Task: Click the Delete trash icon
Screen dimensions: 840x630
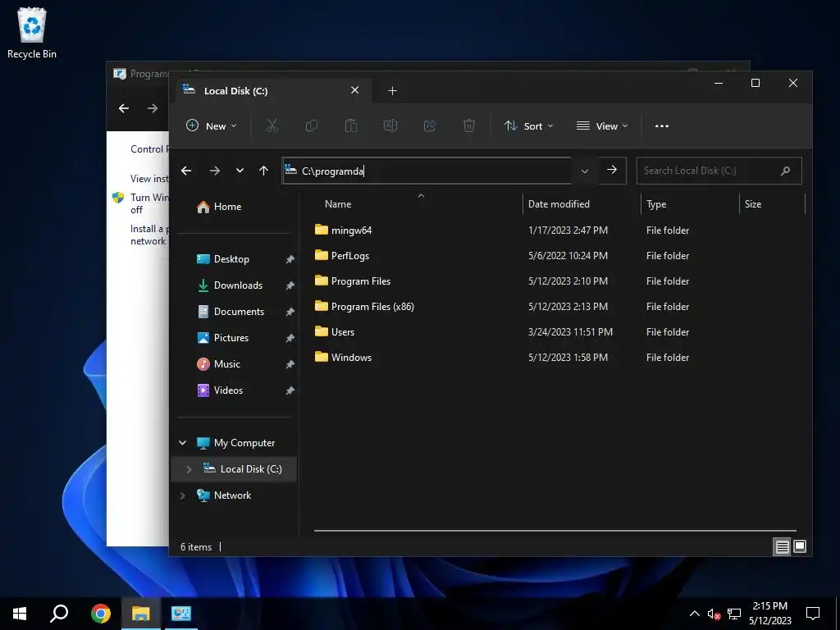Action: (x=468, y=126)
